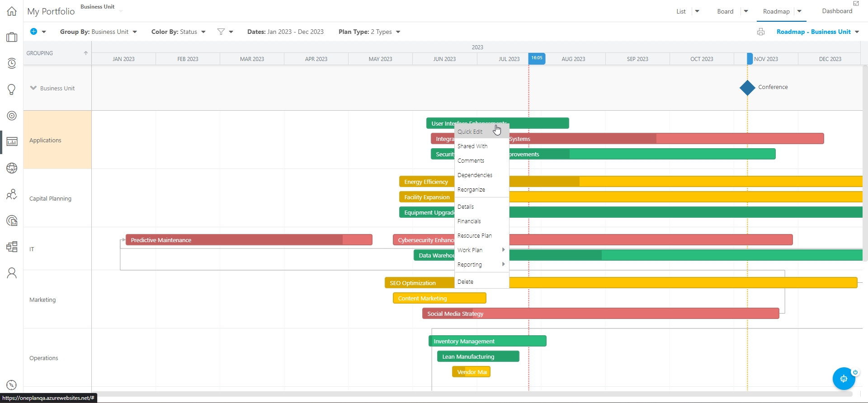Click the Dates Jan 2023 - Dec 2023 range

(x=285, y=32)
